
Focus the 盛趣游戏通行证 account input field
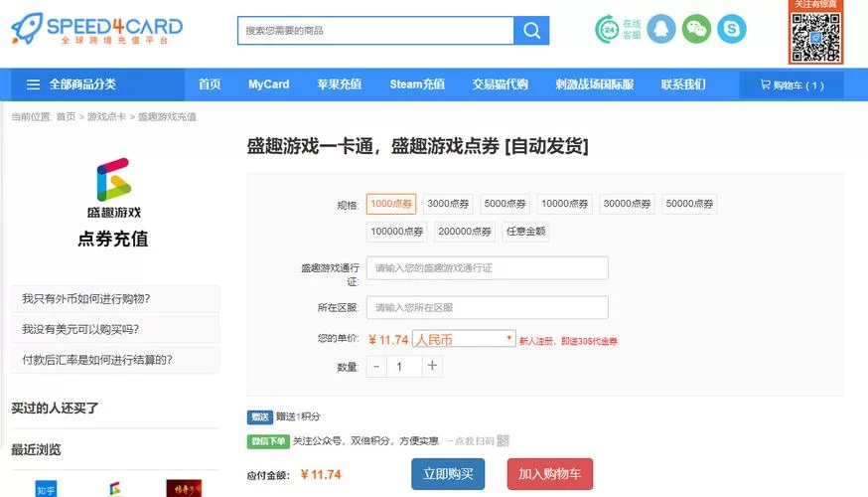[488, 268]
